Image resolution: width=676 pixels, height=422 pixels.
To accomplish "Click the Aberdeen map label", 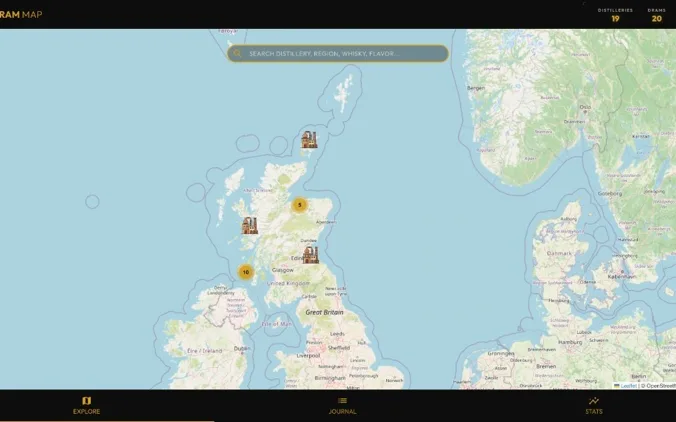I will (x=326, y=222).
